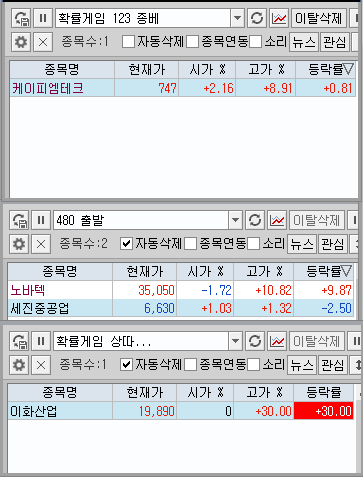Click 이탈삭제 button in the 확률게임 123 종베 panel
363x477 pixels.
(319, 18)
